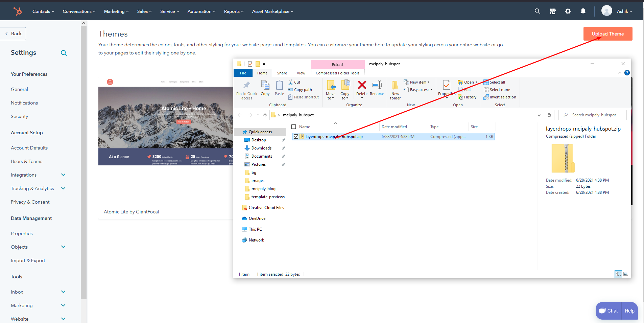
Task: Open the Easy access dropdown
Action: [418, 90]
